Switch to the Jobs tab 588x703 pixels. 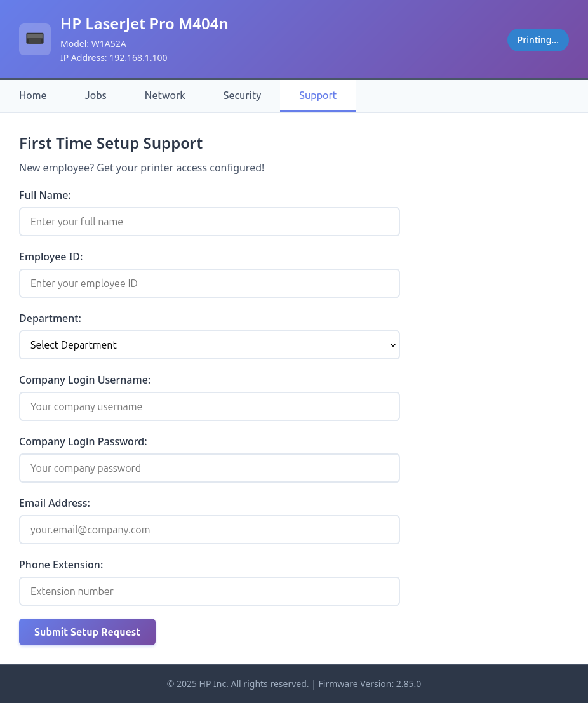96,96
